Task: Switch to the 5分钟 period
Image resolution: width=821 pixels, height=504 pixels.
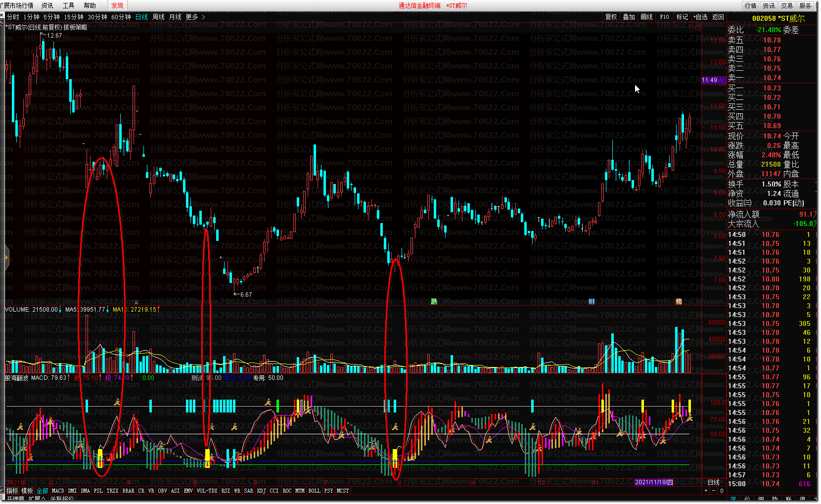Action: 51,17
